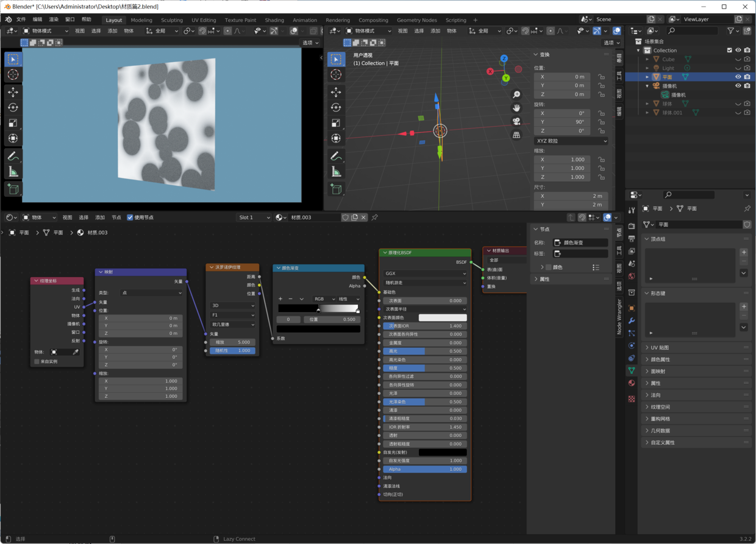Open the Physics properties tab icon
Screen dimensions: 756x544
pos(632,346)
